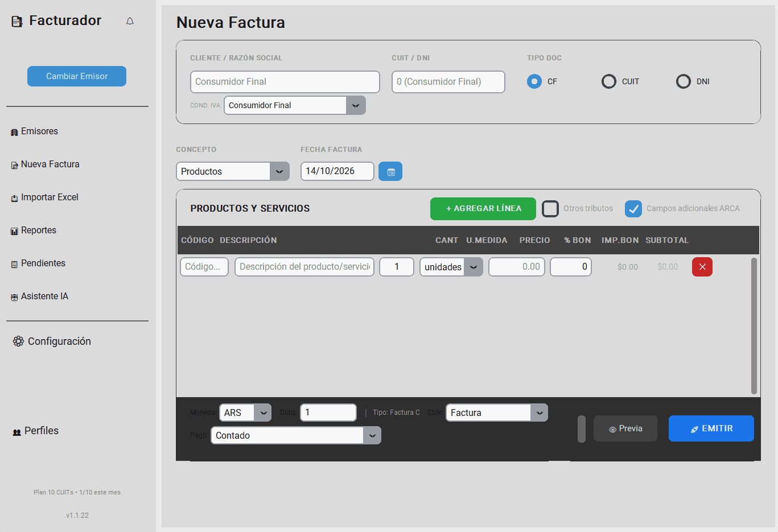The height and width of the screenshot is (532, 778).
Task: Go to Emisores in sidebar
Action: coord(39,131)
